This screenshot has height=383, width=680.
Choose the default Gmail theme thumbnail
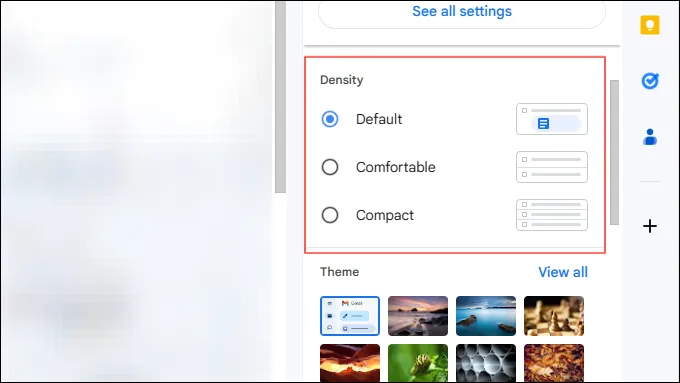(x=350, y=316)
